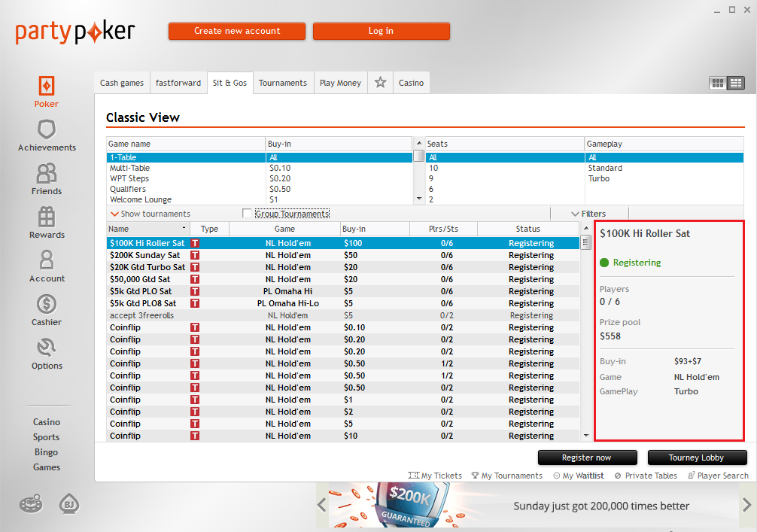
Task: Open the Cashier dollar icon
Action: pos(47,304)
